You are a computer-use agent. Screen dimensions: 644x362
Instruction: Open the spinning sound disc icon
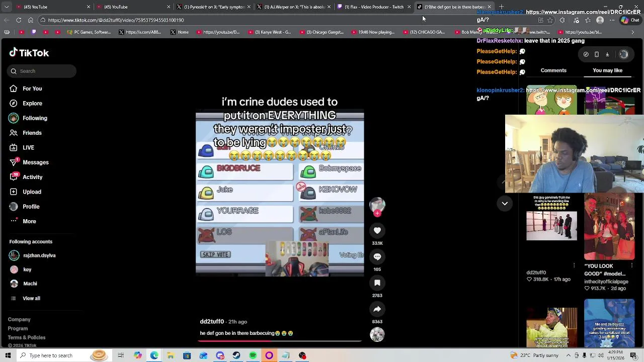(377, 334)
